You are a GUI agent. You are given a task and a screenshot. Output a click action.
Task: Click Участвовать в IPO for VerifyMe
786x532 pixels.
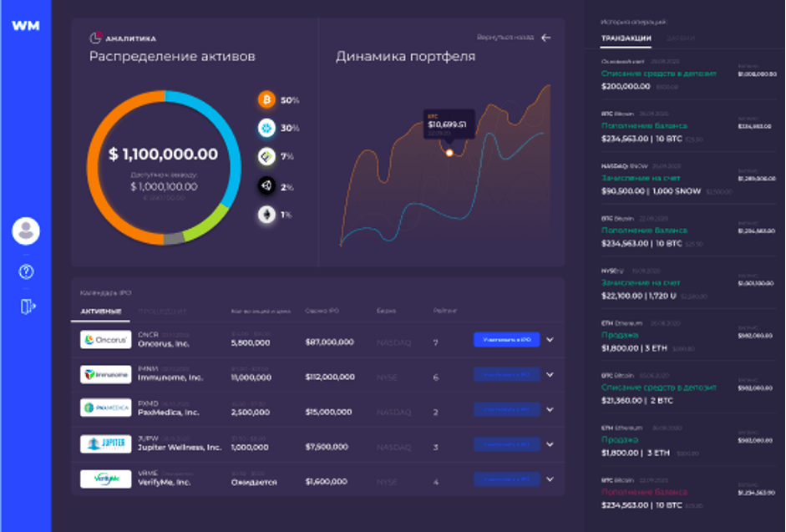(x=507, y=479)
